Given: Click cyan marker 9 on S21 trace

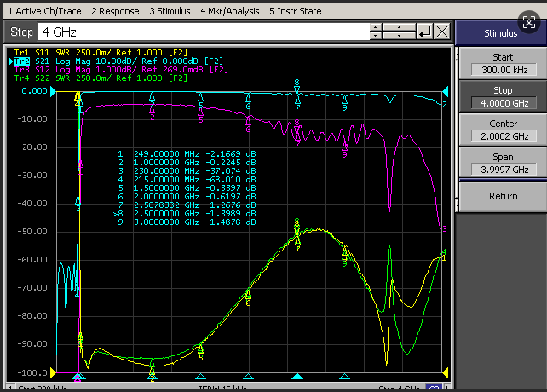Looking at the screenshot, I should tap(344, 102).
